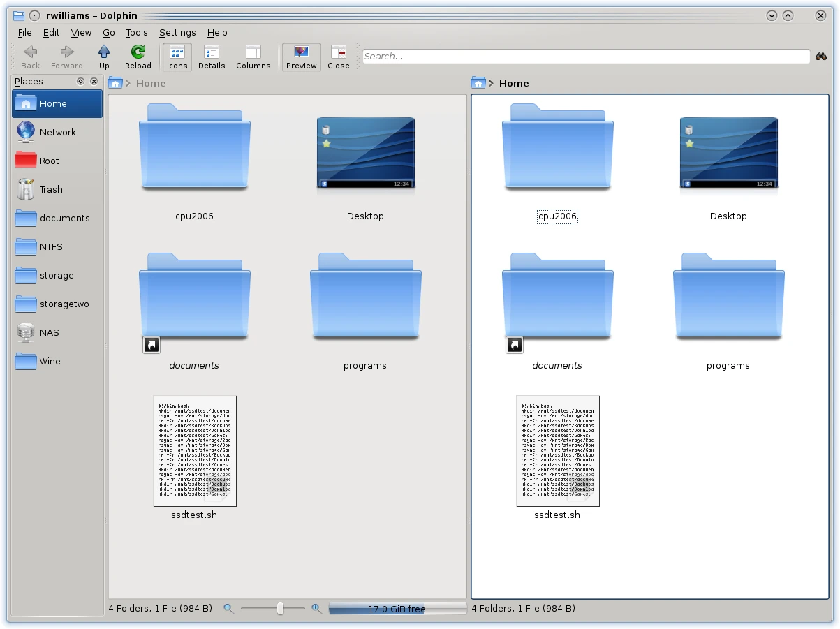This screenshot has width=840, height=629.
Task: Open the View menu
Action: [81, 32]
